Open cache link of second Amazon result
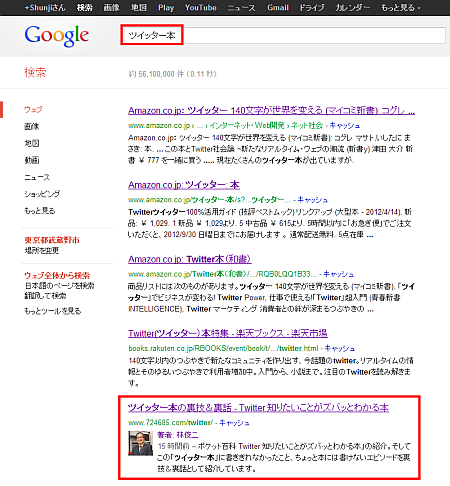Screen dimensions: 450x486 (x=312, y=200)
